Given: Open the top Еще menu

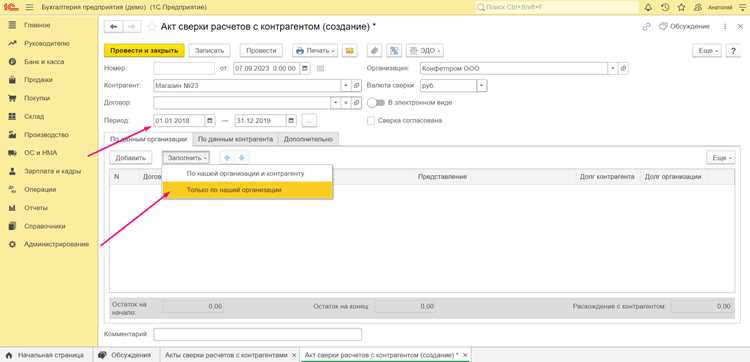Looking at the screenshot, I should (x=706, y=51).
